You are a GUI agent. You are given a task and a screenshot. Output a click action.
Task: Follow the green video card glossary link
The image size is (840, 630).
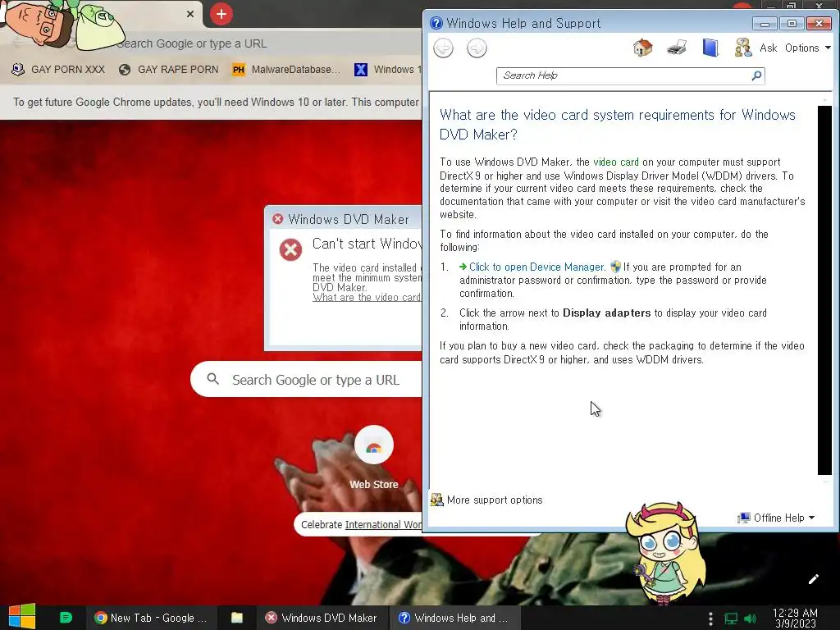[x=615, y=162]
